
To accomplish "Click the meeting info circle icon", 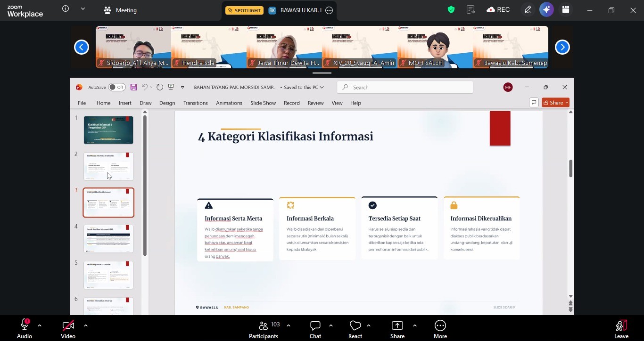I will 66,9.
